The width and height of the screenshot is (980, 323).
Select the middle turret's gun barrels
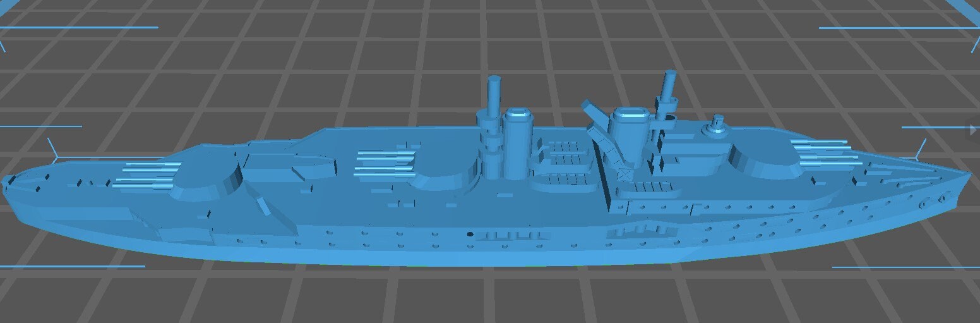[x=385, y=163]
